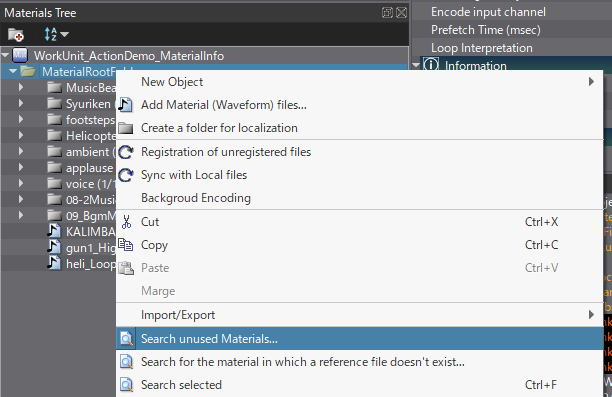This screenshot has width=612, height=397.
Task: Click the Syuriken folder icon
Action: pos(54,103)
